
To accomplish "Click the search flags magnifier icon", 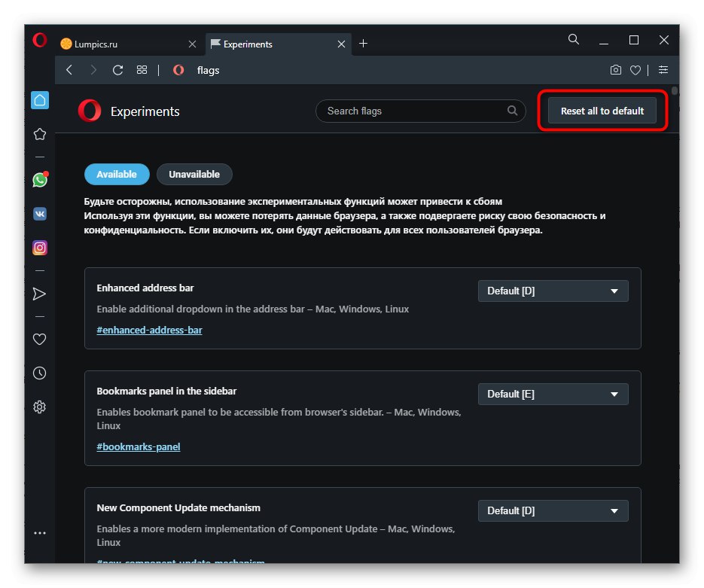I will 512,111.
